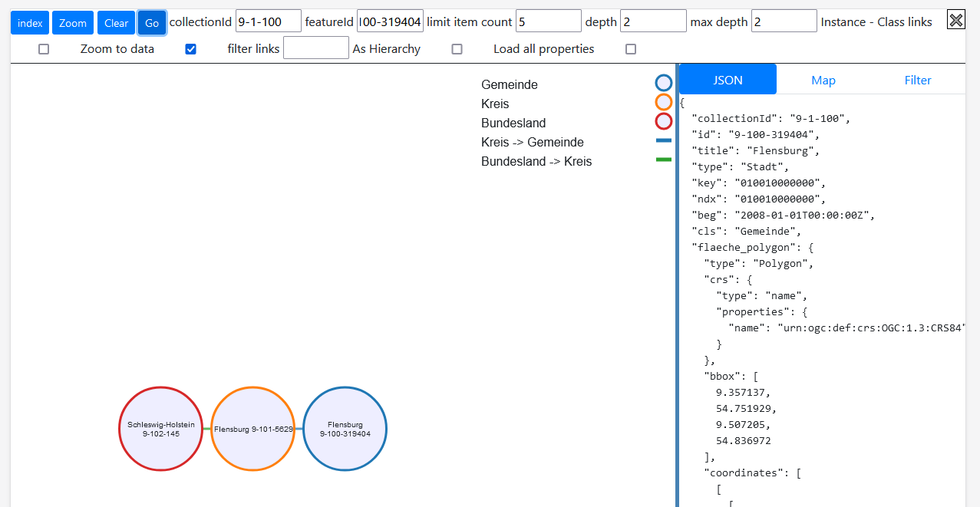Focus the filter links text box

point(316,48)
